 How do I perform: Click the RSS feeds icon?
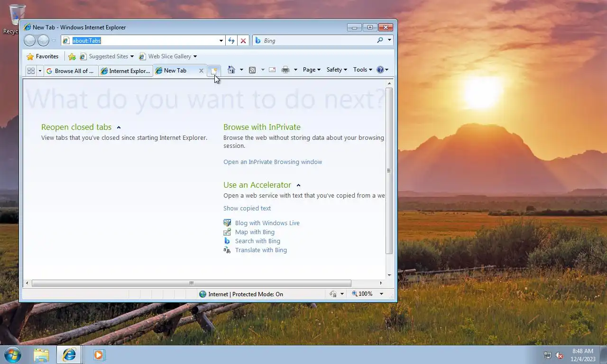[x=252, y=70]
